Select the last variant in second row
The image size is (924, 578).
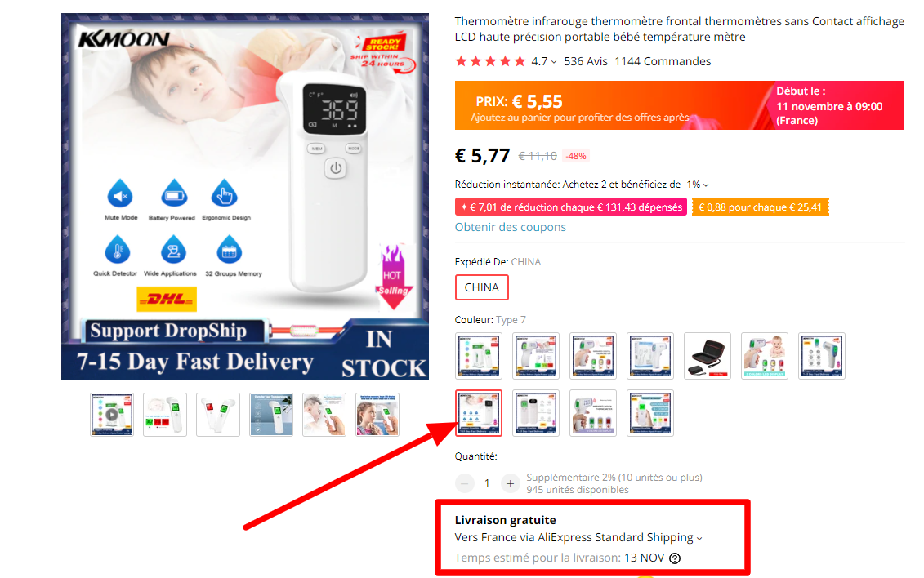(650, 412)
